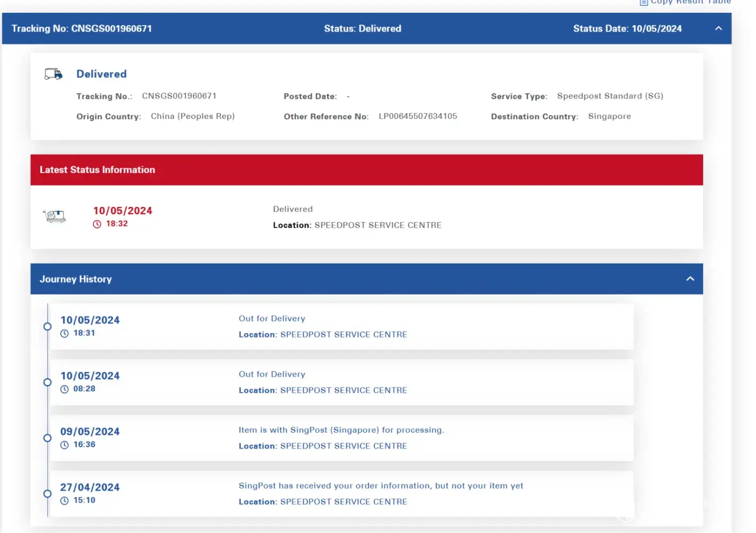Click the destination country Singapore
This screenshot has height=533, width=756.
pyautogui.click(x=609, y=116)
